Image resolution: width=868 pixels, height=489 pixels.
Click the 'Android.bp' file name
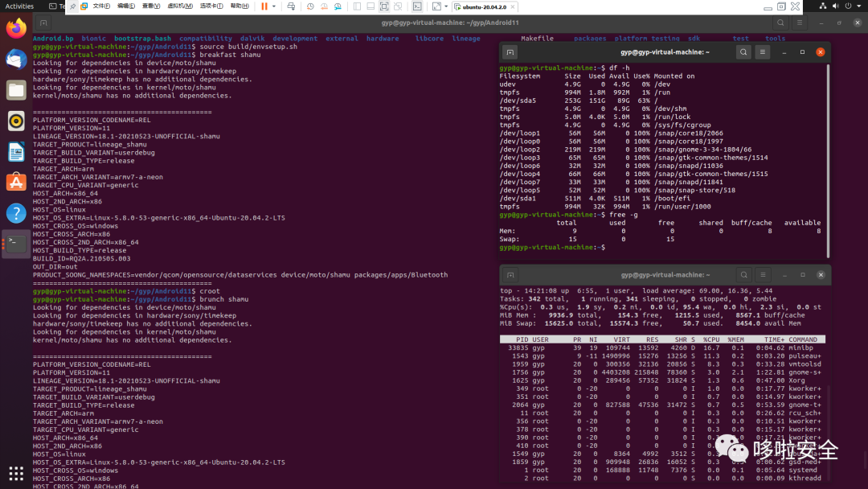[53, 39]
